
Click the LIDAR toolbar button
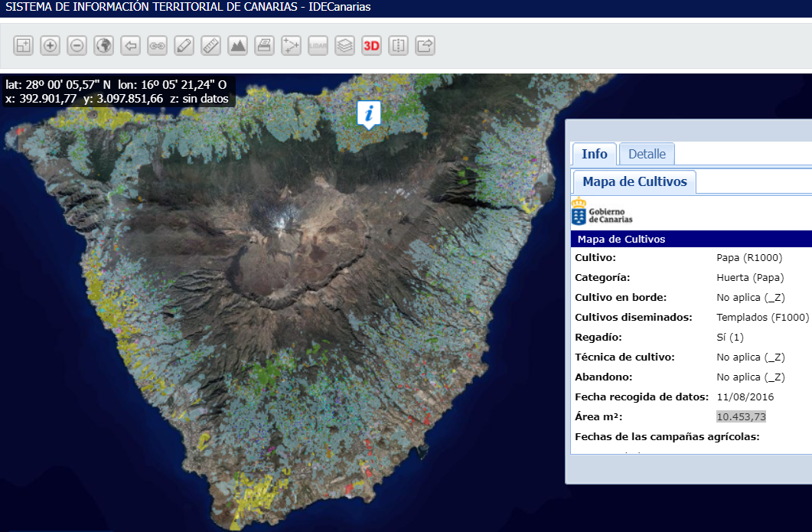click(x=318, y=46)
